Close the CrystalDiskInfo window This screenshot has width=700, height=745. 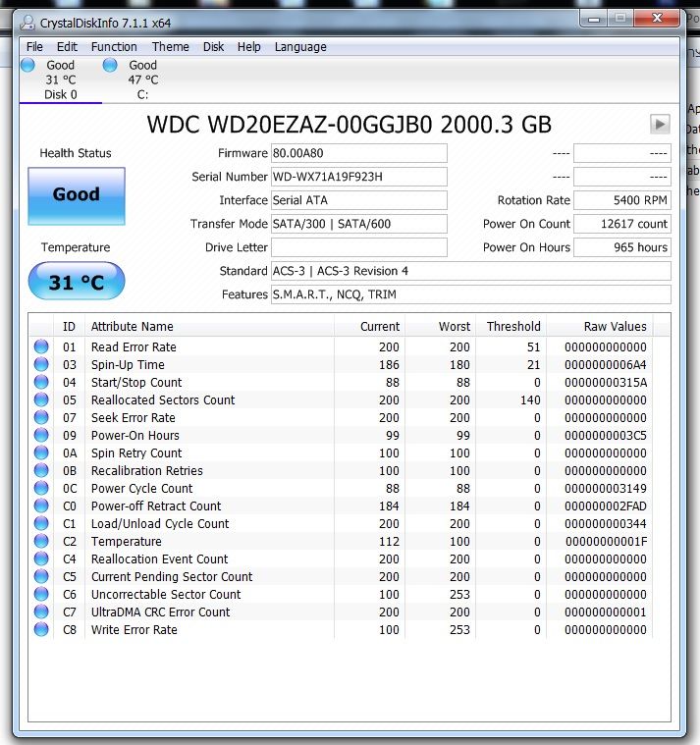[657, 19]
